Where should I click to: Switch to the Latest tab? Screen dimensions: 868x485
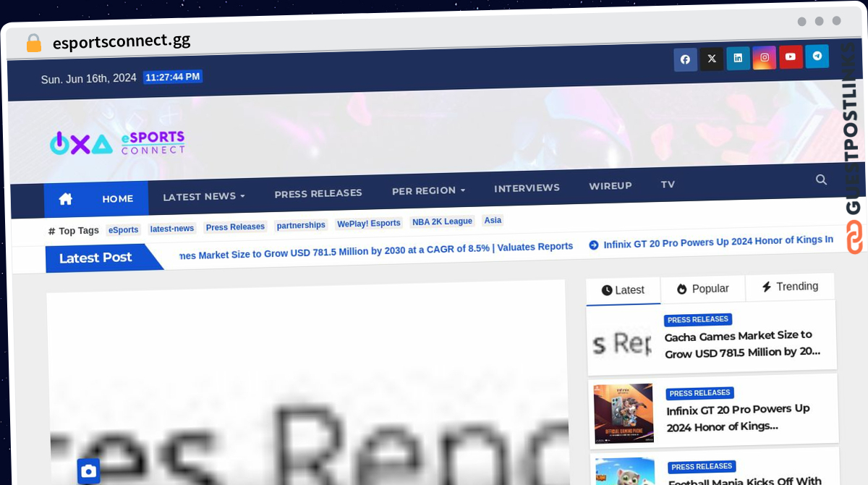point(624,290)
